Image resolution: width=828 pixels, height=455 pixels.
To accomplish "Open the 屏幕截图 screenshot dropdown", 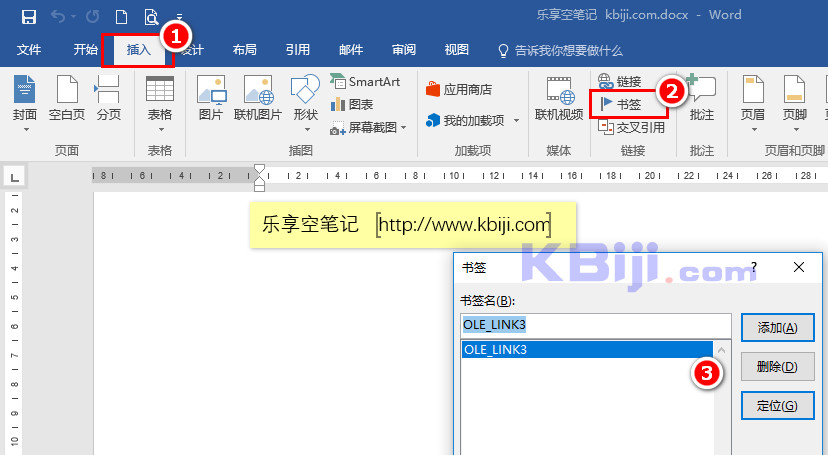I will tap(369, 127).
